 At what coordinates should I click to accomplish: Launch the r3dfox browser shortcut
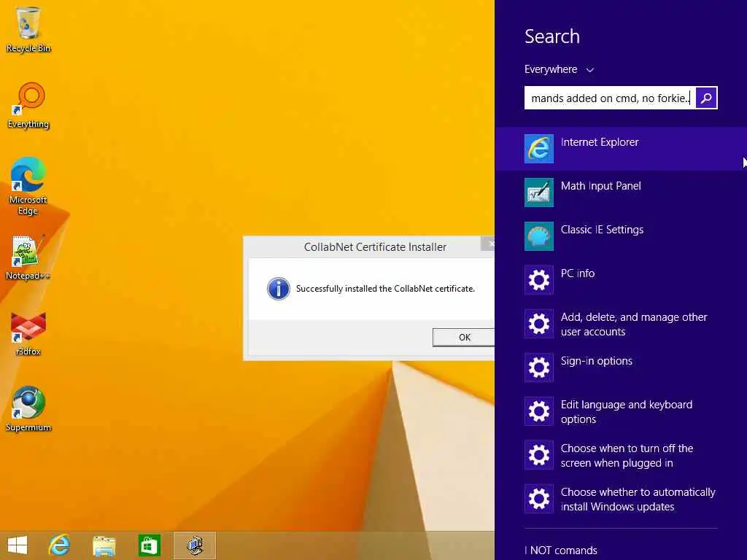click(28, 334)
